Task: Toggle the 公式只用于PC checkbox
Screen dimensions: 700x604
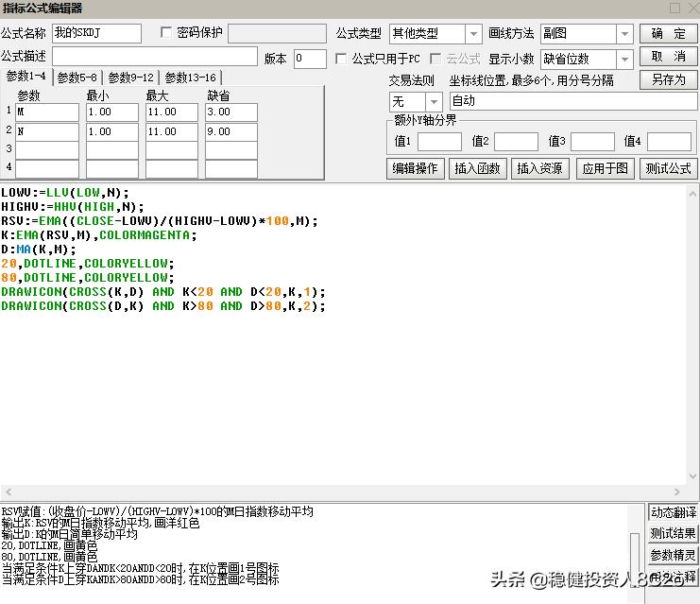Action: [x=342, y=59]
